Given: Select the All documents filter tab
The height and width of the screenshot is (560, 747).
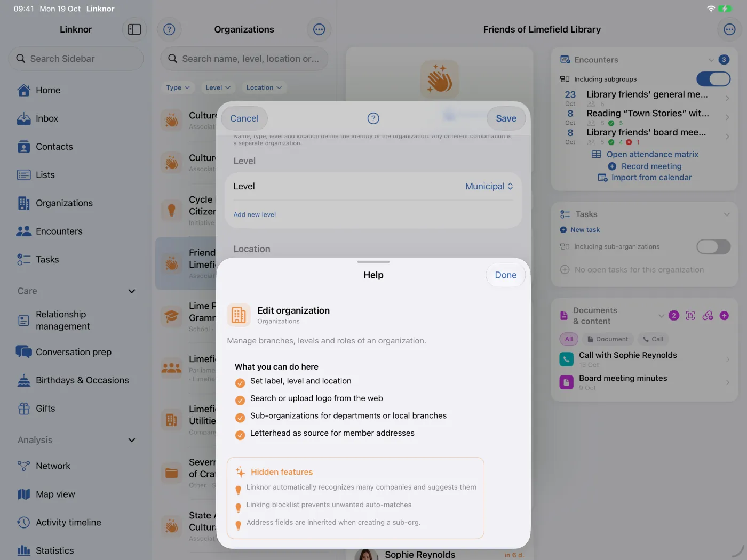Looking at the screenshot, I should coord(569,339).
